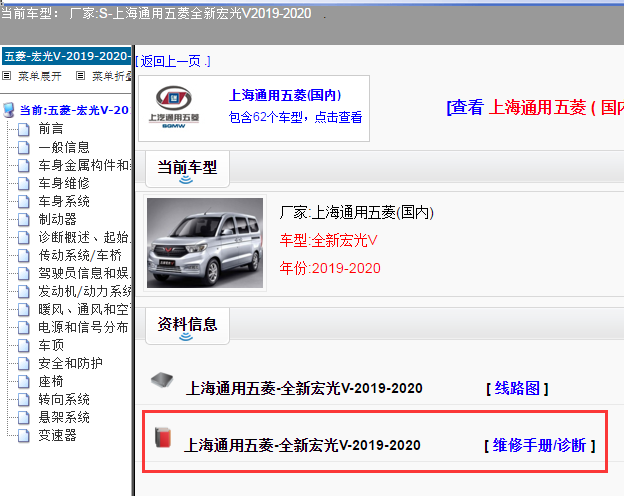Open the 安全和防护 tree entry
Viewport: 624px width, 496px height.
pos(70,364)
